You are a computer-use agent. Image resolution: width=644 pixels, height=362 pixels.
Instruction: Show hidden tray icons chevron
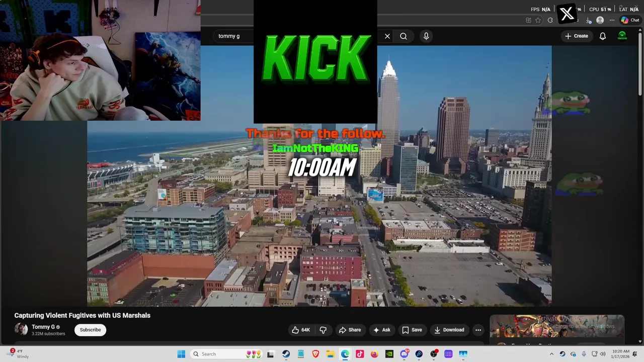pyautogui.click(x=551, y=354)
